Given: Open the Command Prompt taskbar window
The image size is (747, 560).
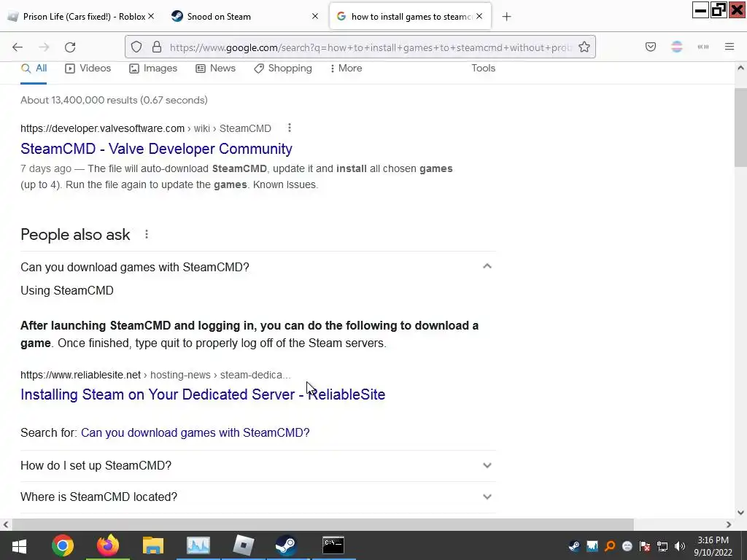Looking at the screenshot, I should click(333, 545).
